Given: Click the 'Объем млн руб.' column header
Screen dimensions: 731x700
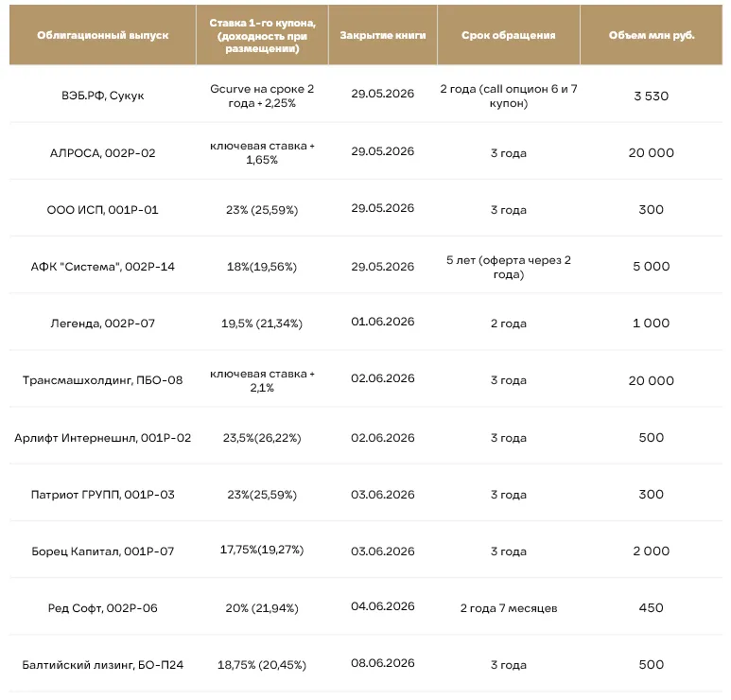Looking at the screenshot, I should tap(652, 35).
